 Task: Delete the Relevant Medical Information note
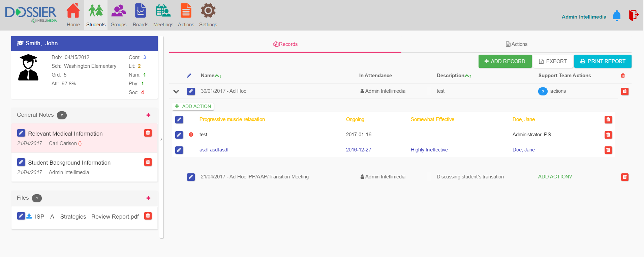coord(148,133)
